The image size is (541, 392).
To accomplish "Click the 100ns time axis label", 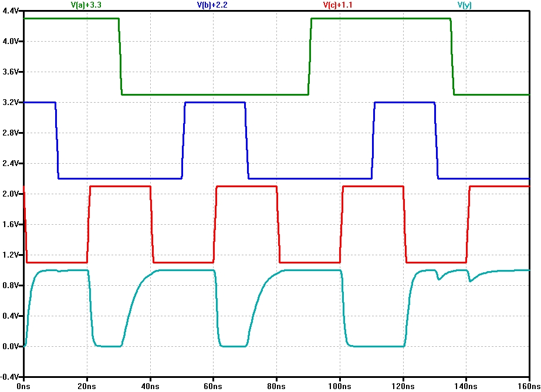I will pos(340,386).
